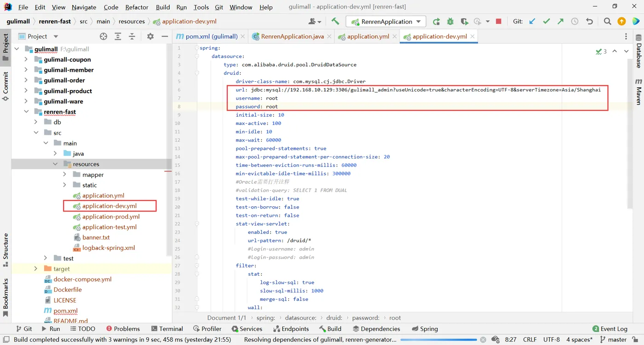Viewport: 644px width, 345px height.
Task: Expand the gulimall-product module node
Action: click(26, 91)
